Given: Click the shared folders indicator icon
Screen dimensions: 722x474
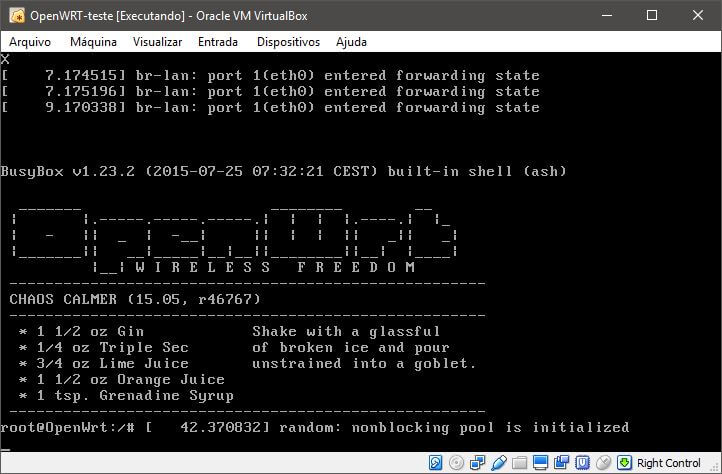Looking at the screenshot, I should (x=519, y=462).
